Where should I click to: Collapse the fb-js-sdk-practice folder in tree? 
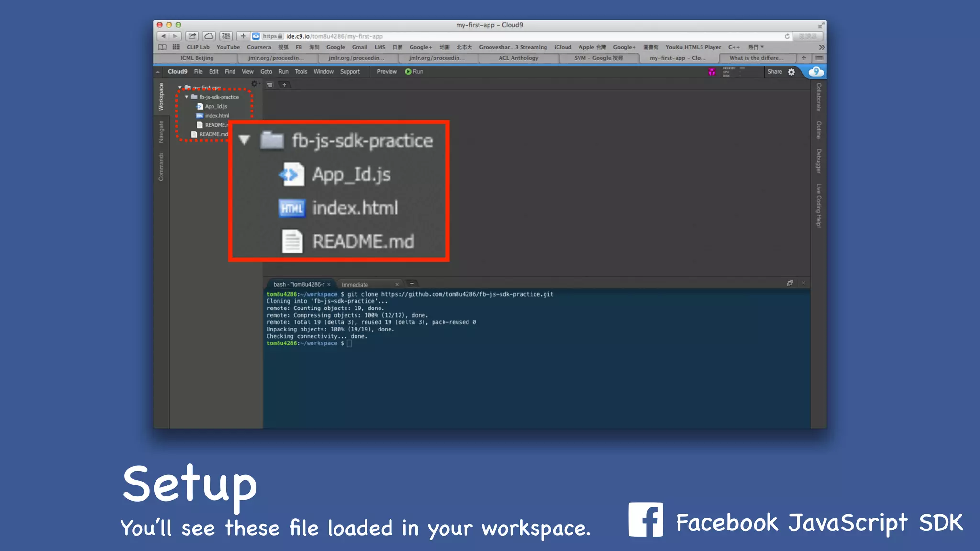coord(187,97)
